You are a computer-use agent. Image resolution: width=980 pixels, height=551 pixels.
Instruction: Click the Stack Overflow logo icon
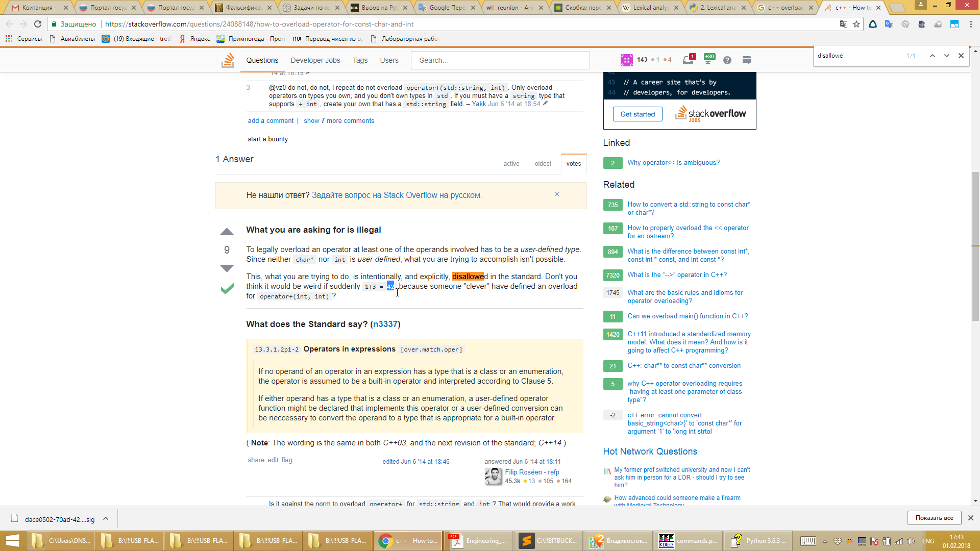(228, 60)
